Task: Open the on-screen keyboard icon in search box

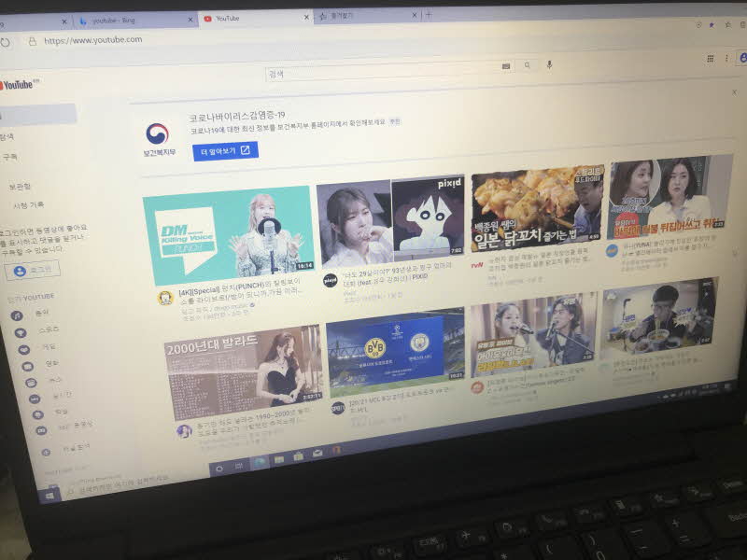Action: point(506,66)
